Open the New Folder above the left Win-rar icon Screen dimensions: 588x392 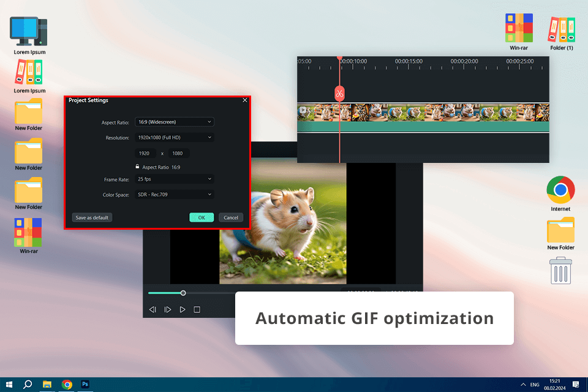click(29, 194)
